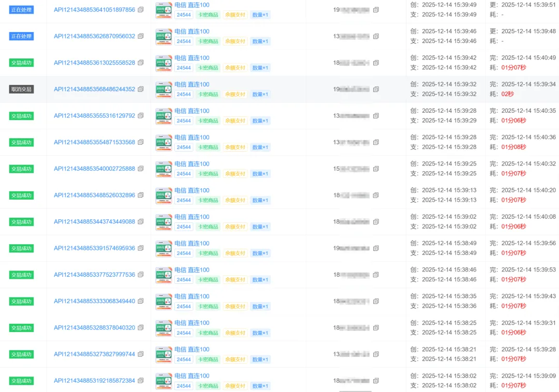Copy order ID ending in 872384
This screenshot has width=559, height=392.
coord(141,381)
